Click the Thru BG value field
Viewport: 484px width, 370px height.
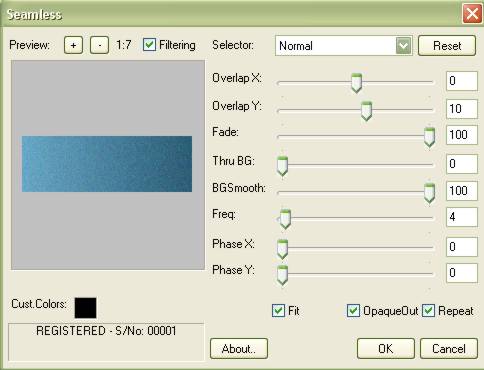click(462, 164)
